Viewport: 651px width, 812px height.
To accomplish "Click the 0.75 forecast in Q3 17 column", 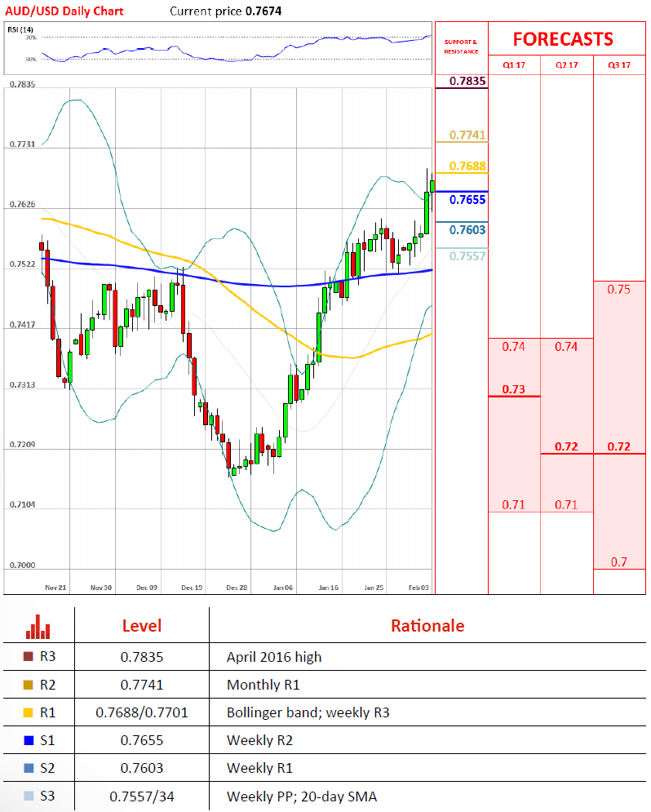I will tap(619, 290).
